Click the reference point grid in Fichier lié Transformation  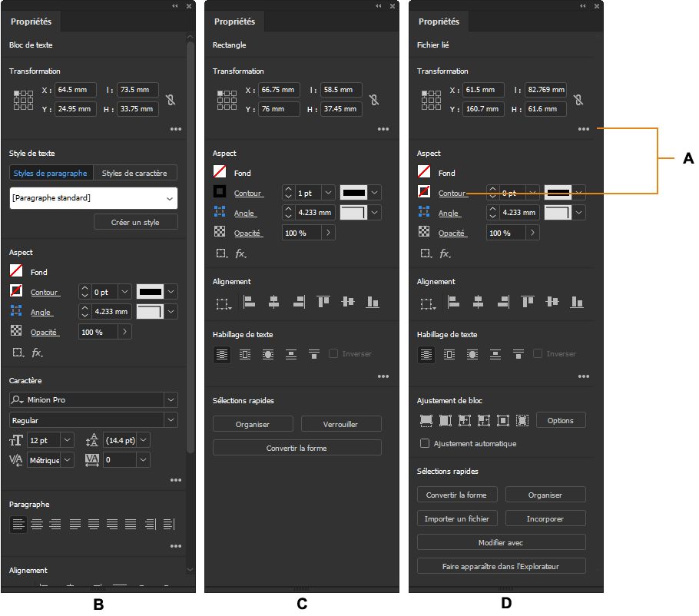(x=431, y=99)
